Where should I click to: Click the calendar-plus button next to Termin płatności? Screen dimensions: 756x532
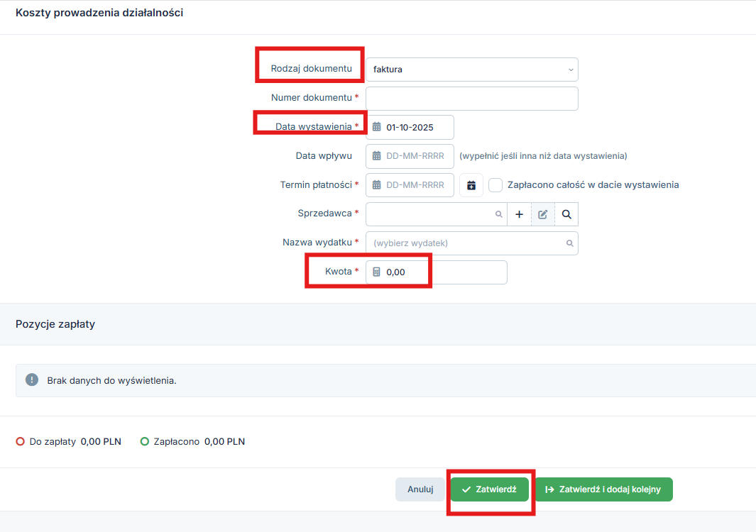point(471,185)
